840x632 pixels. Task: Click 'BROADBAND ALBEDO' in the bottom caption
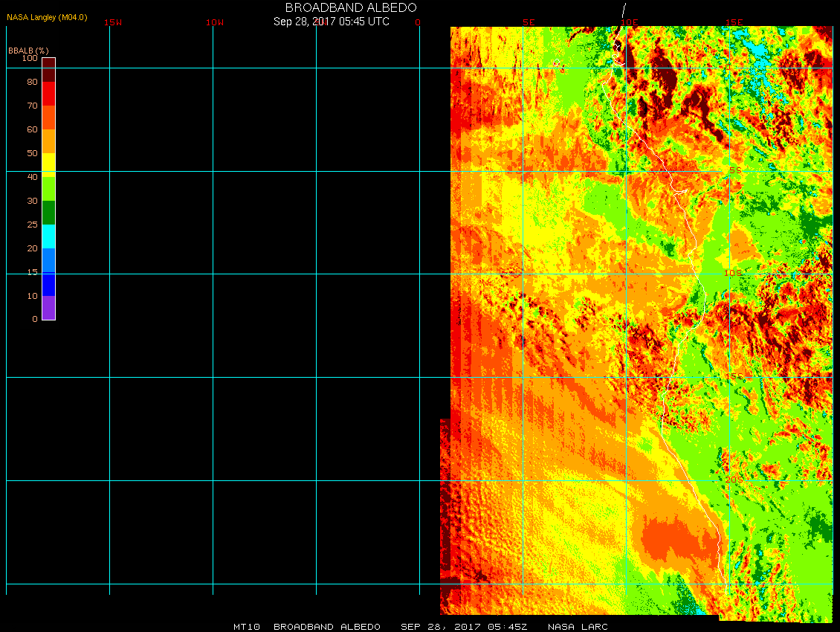327,627
